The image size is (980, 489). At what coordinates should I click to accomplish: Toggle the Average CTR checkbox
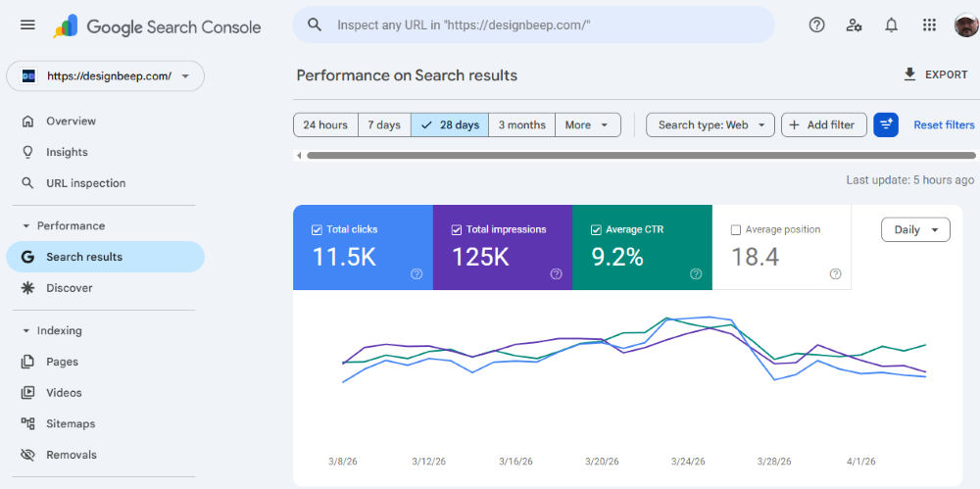[x=596, y=229]
